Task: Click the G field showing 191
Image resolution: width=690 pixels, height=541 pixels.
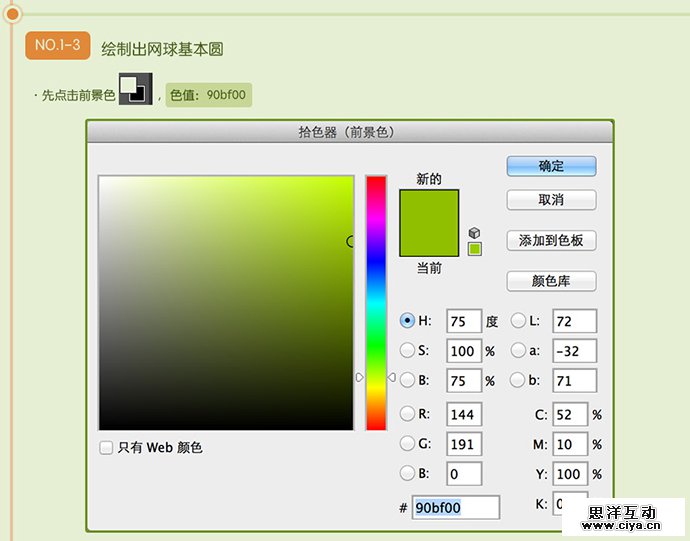Action: [x=464, y=444]
